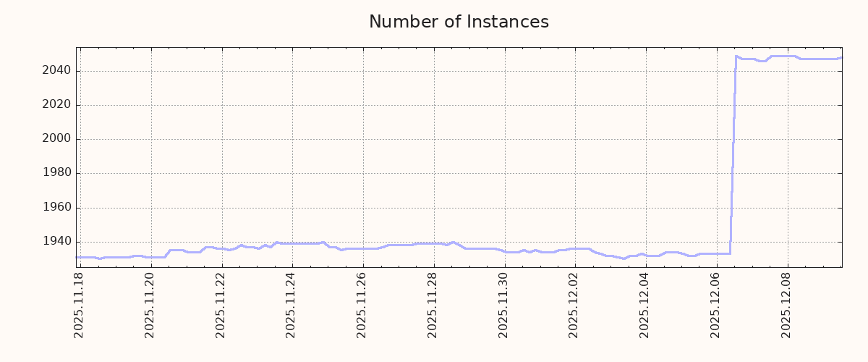Click the 1940 y-axis label
Screen dimensions: 868x362
tap(56, 242)
